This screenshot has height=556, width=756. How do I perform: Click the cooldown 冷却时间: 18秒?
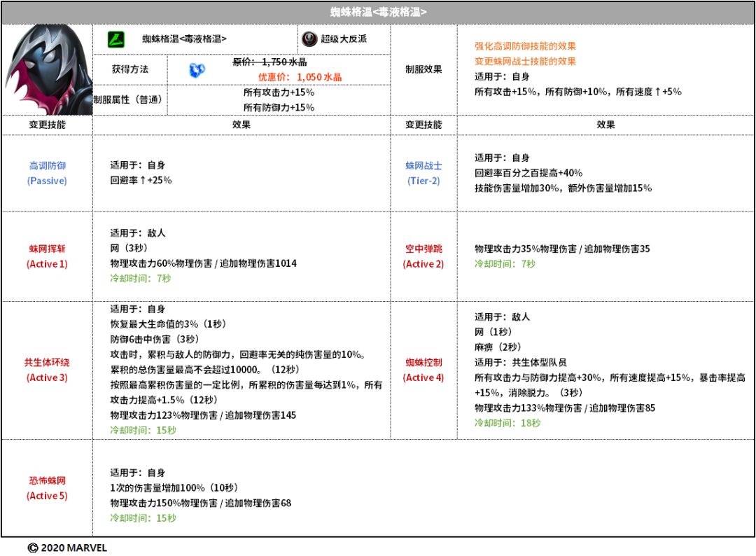[x=507, y=423]
